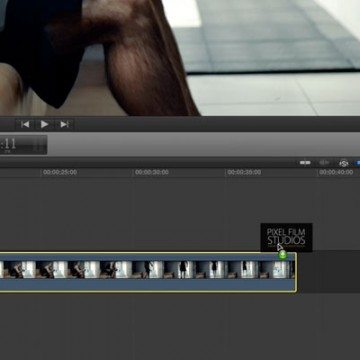The height and width of the screenshot is (360, 360).
Task: Toggle audio skimming icon
Action: click(x=324, y=163)
